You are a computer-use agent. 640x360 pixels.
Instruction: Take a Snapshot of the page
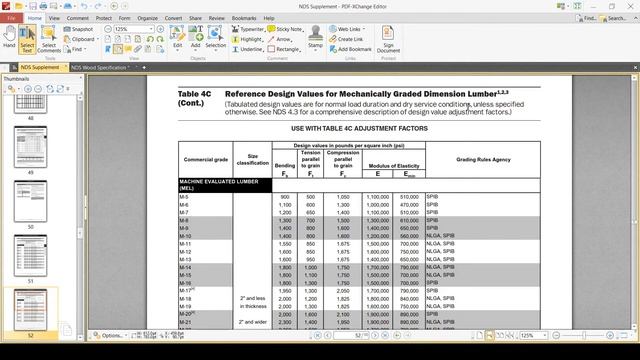point(78,29)
